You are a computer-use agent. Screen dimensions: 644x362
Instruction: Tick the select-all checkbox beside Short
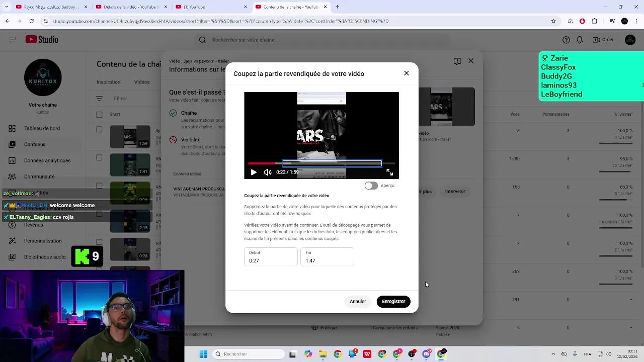(x=99, y=114)
